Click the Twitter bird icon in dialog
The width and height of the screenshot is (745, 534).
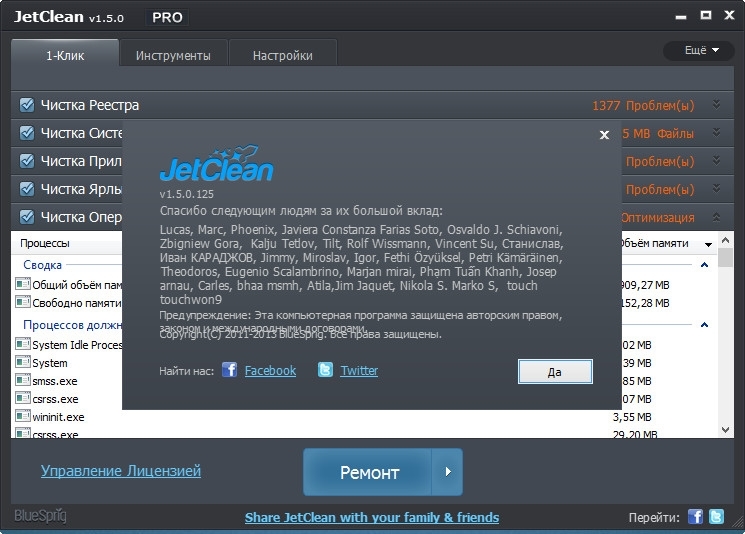(325, 370)
